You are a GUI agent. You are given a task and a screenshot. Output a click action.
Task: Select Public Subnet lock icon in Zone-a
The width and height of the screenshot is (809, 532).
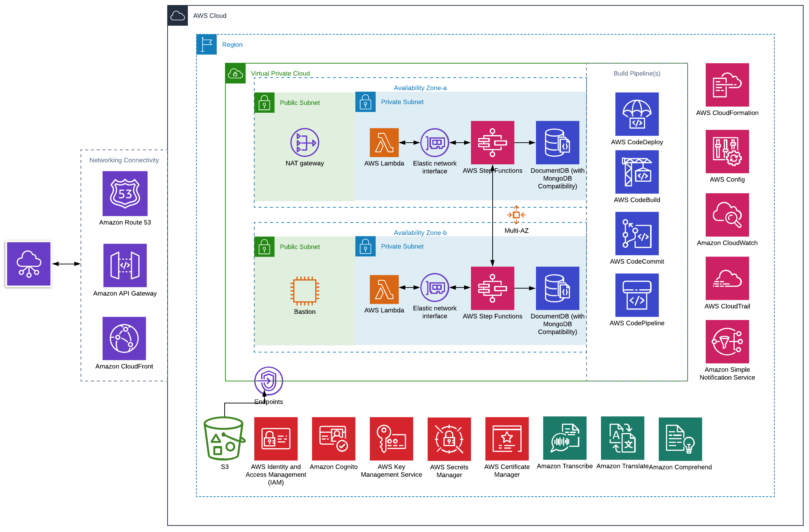tap(264, 103)
